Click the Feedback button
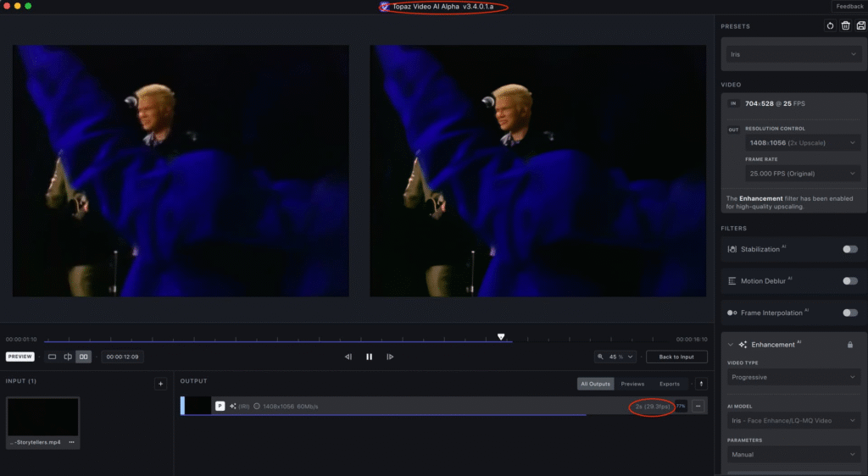Image resolution: width=868 pixels, height=476 pixels. (849, 6)
